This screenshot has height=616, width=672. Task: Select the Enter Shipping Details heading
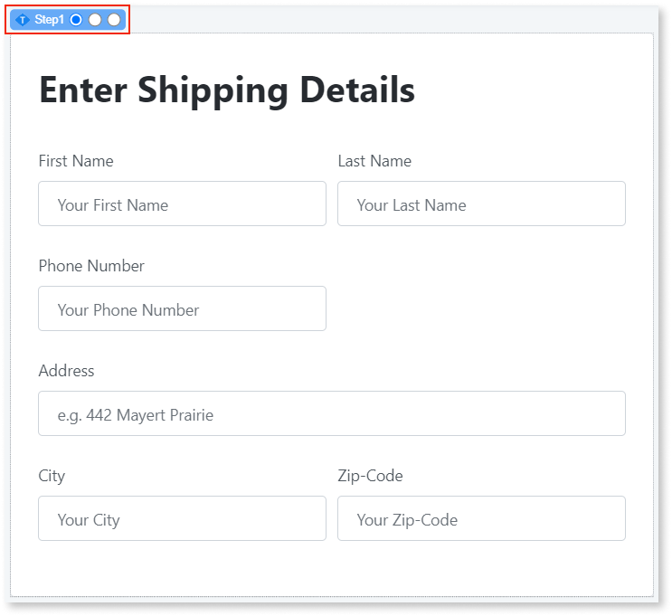click(x=227, y=90)
